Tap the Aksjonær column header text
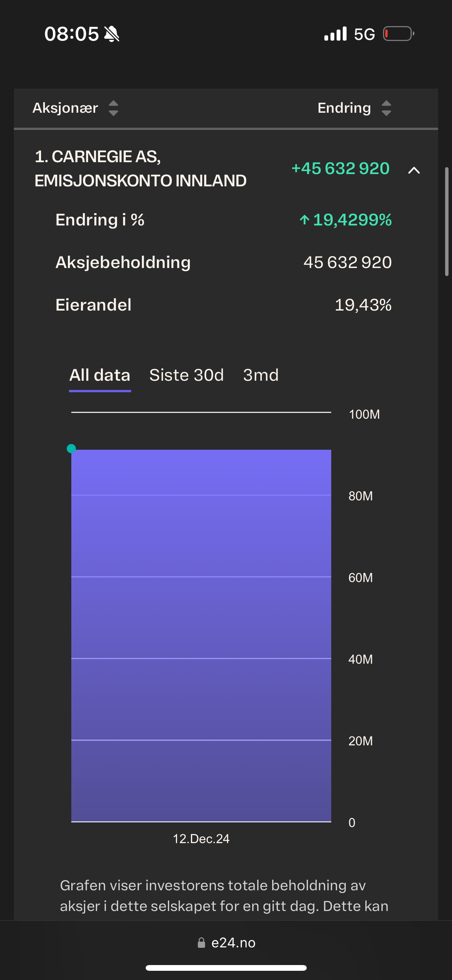This screenshot has height=980, width=452. coord(65,108)
